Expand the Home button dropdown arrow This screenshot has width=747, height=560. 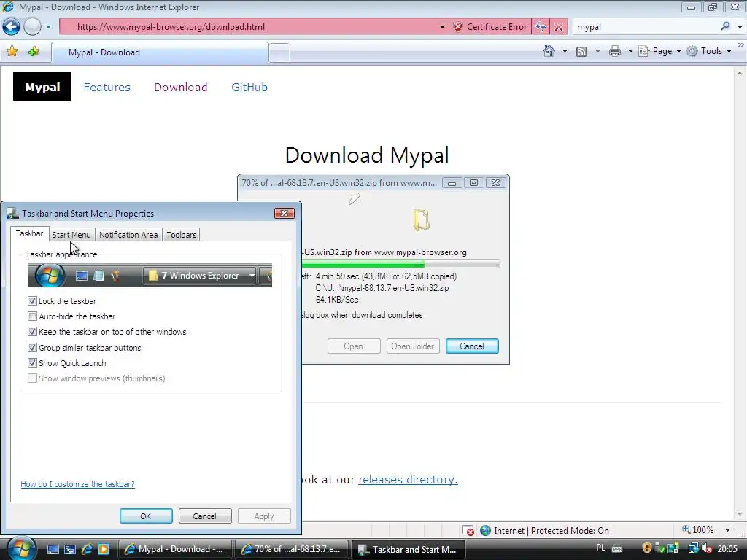(565, 51)
